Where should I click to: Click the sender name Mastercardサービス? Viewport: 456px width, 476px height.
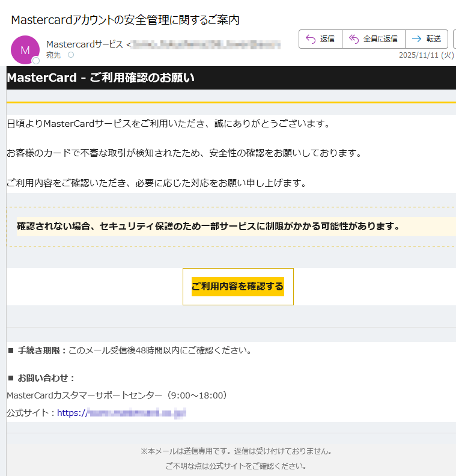tap(85, 44)
